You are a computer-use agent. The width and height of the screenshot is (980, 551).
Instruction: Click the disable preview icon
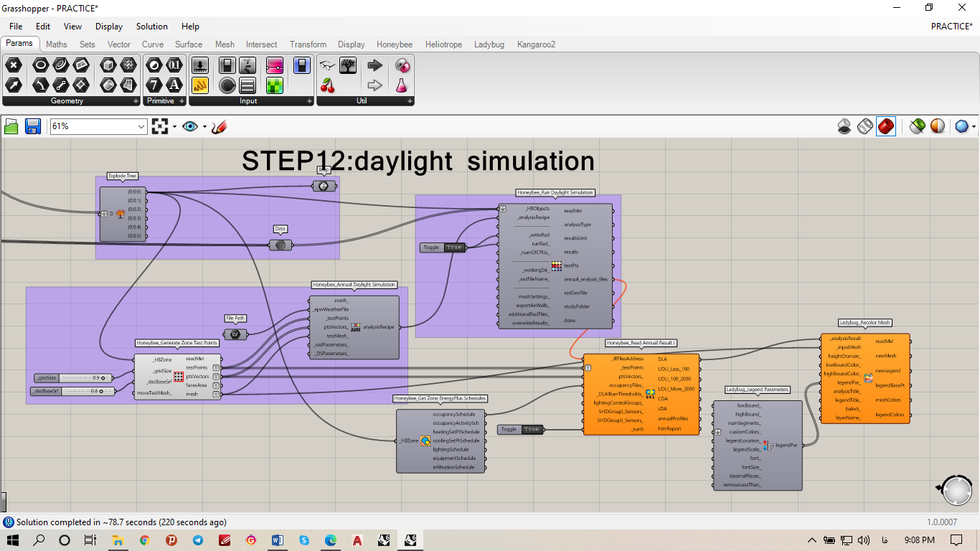(845, 127)
